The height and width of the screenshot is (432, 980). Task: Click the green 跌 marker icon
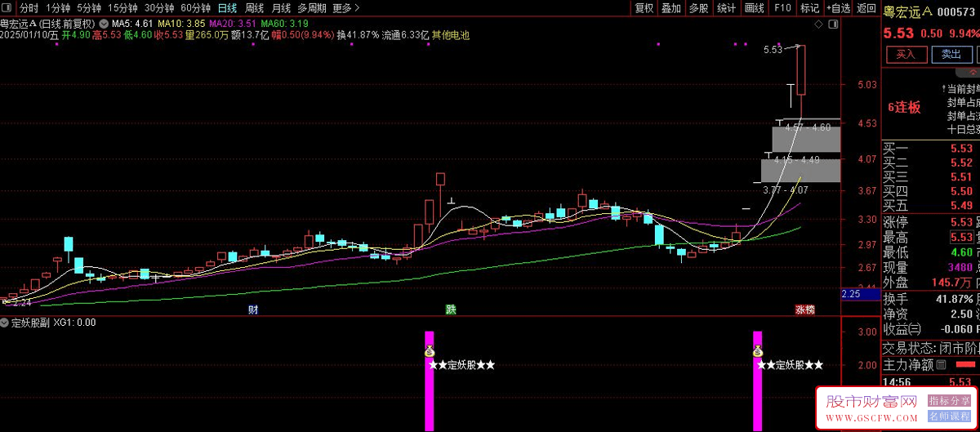click(450, 310)
